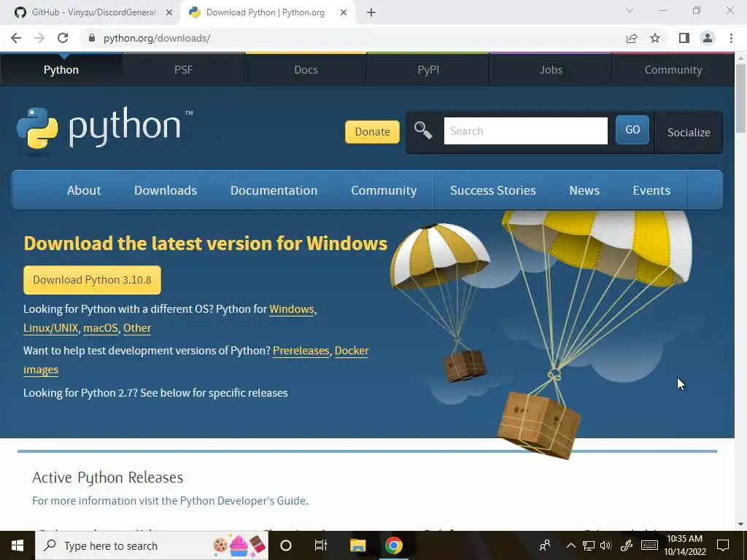Select the PyPI top navigation tab
The width and height of the screenshot is (747, 560).
pyautogui.click(x=428, y=69)
